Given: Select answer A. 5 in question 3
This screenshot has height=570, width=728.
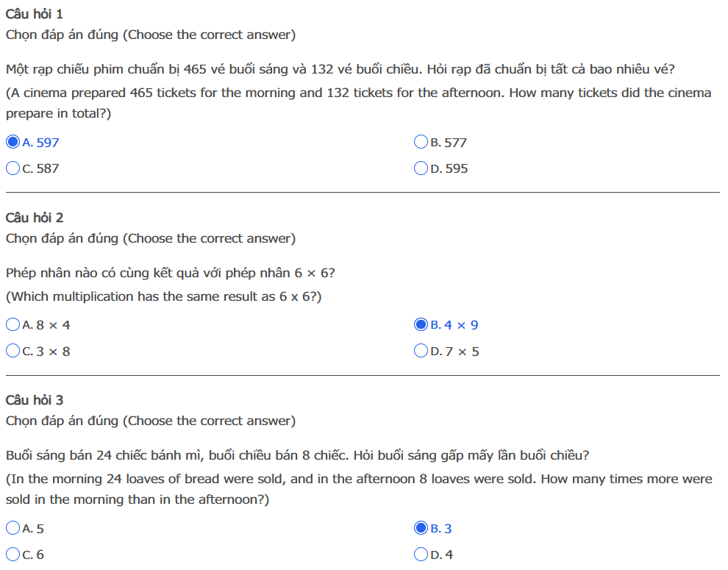Looking at the screenshot, I should click(13, 528).
